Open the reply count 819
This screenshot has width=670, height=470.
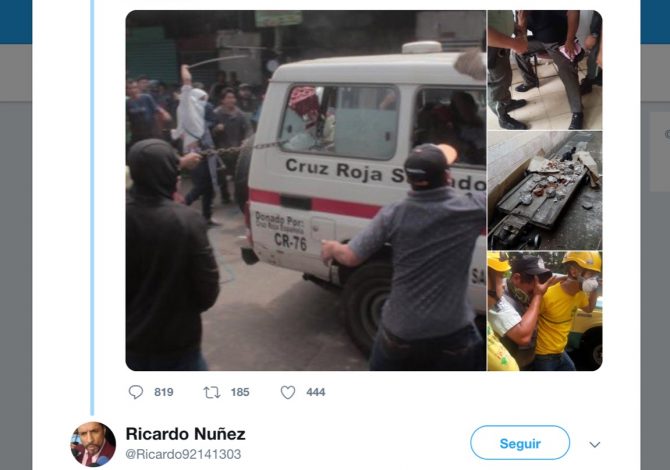tap(164, 392)
